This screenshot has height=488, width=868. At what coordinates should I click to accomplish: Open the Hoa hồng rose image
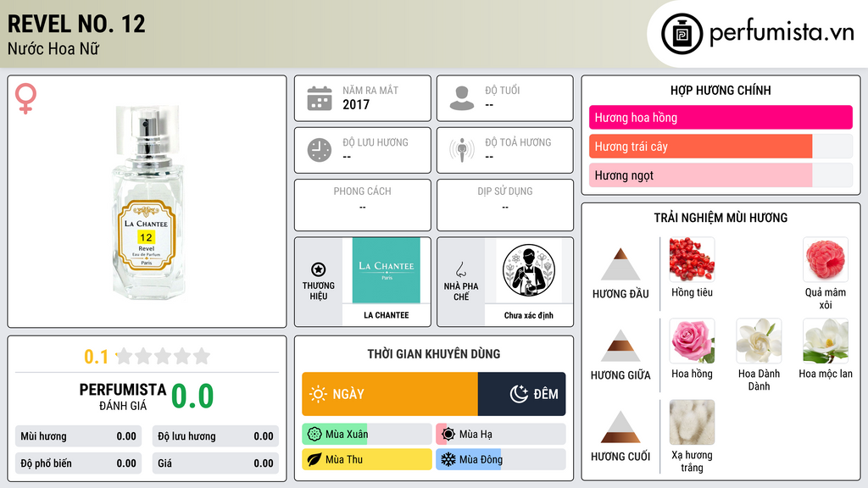pos(692,341)
